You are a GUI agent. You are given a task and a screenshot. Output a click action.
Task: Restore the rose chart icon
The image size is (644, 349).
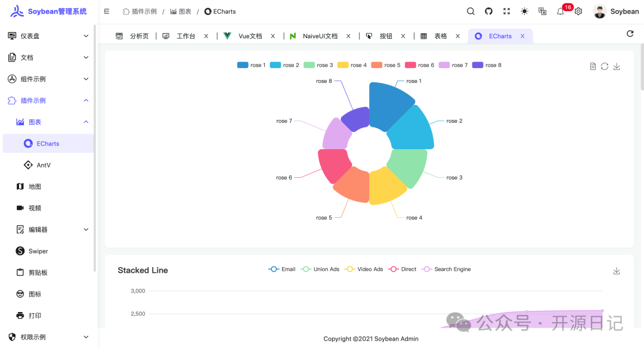coord(605,66)
